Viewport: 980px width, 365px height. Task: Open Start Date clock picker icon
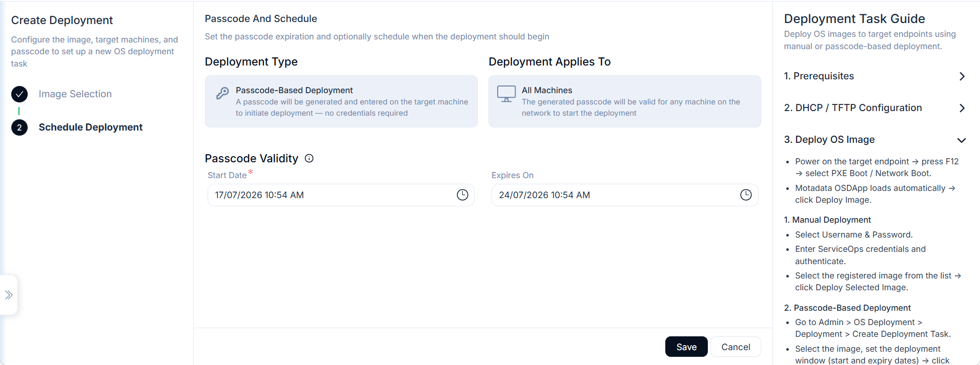[x=462, y=195]
